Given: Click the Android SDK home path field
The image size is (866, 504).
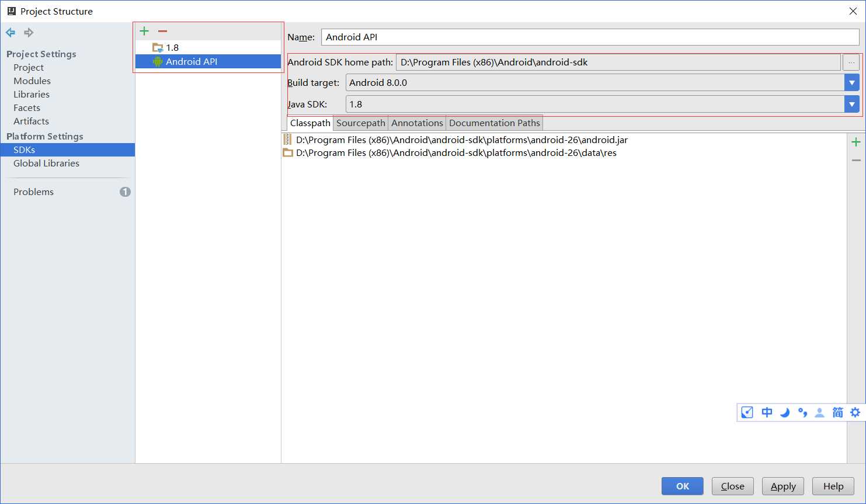Looking at the screenshot, I should click(x=618, y=62).
